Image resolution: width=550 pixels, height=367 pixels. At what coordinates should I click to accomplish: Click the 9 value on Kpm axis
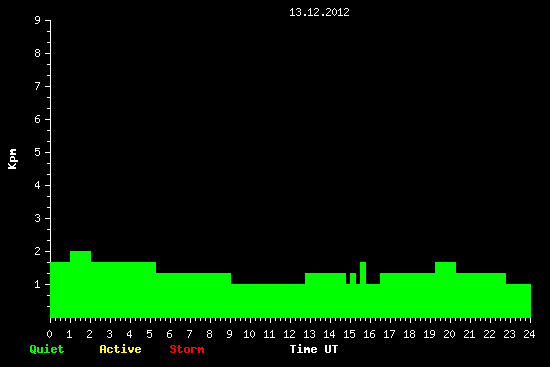(38, 20)
